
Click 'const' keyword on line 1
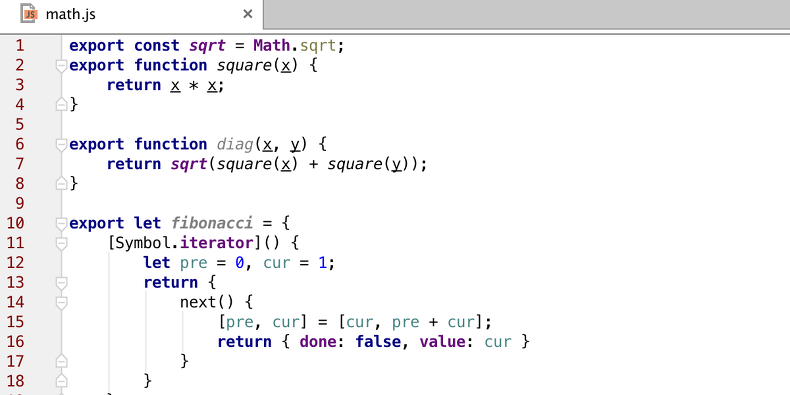(x=157, y=46)
